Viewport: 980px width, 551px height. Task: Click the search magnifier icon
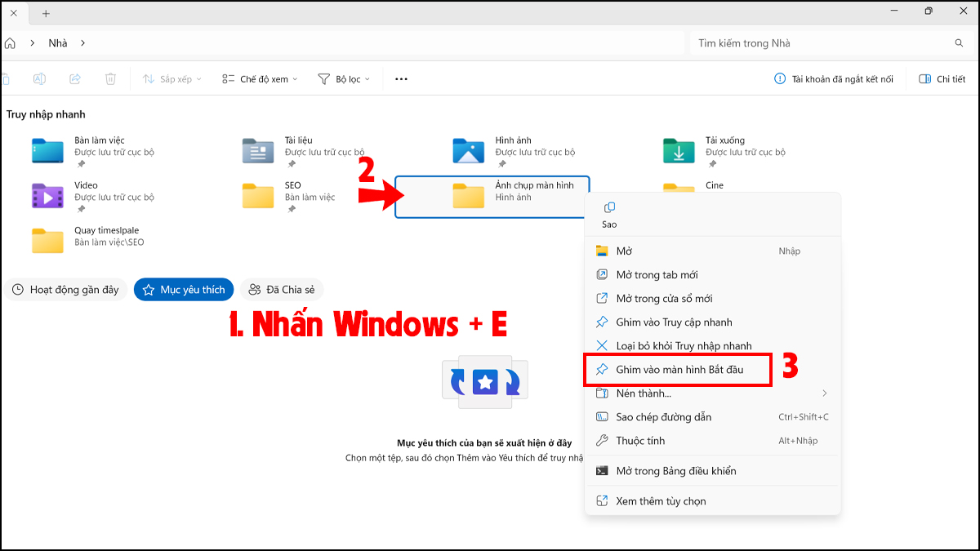[x=959, y=43]
